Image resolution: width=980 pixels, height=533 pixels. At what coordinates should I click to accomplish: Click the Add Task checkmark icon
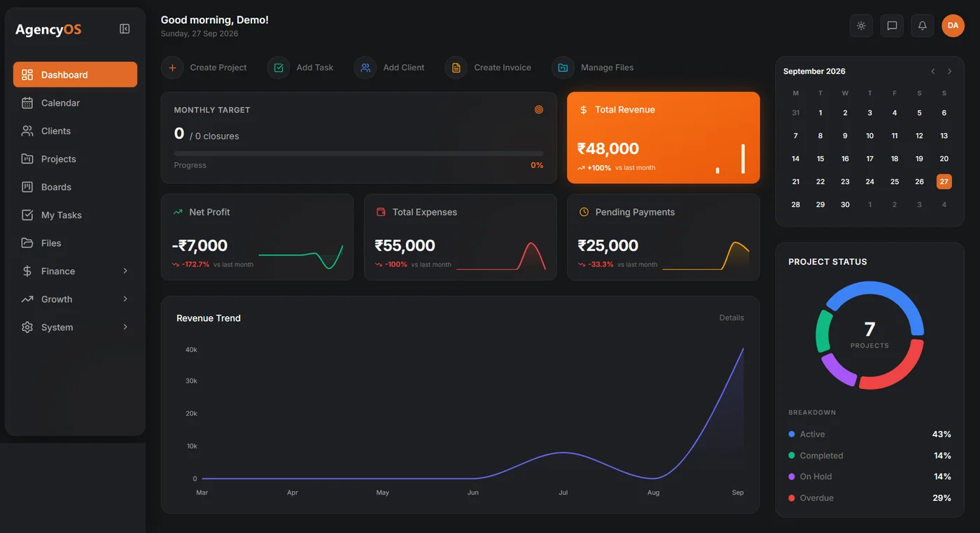(x=279, y=68)
